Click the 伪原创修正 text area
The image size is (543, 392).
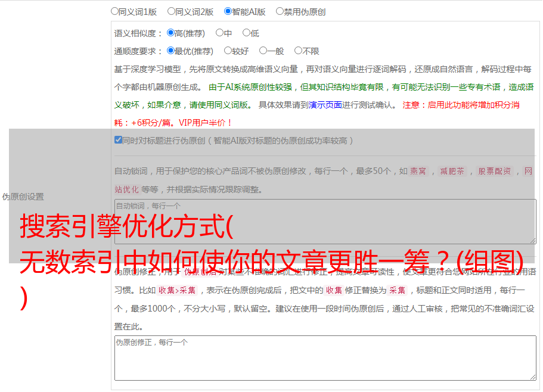point(325,358)
